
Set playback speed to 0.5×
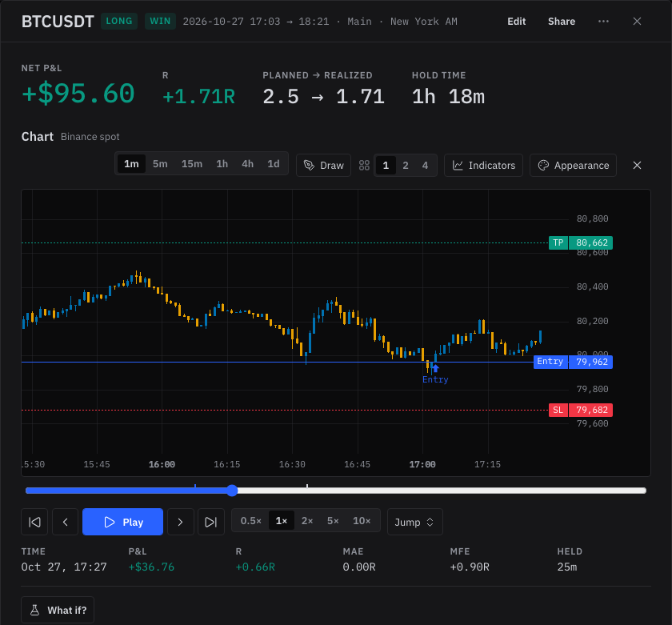point(250,521)
